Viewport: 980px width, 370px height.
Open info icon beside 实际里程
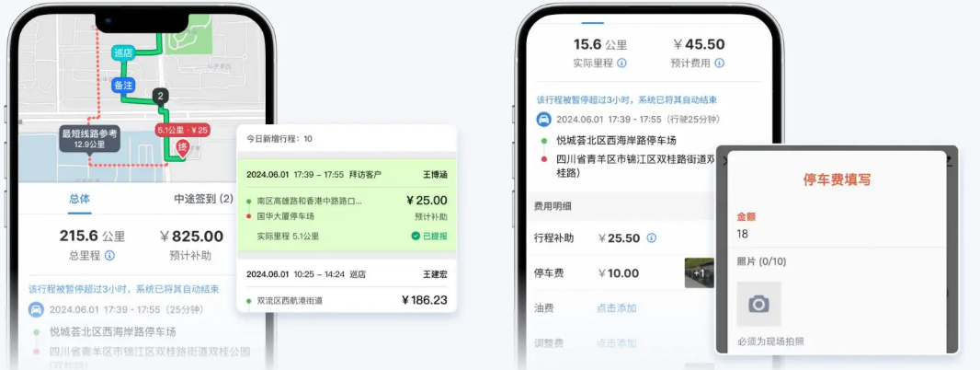pyautogui.click(x=621, y=64)
